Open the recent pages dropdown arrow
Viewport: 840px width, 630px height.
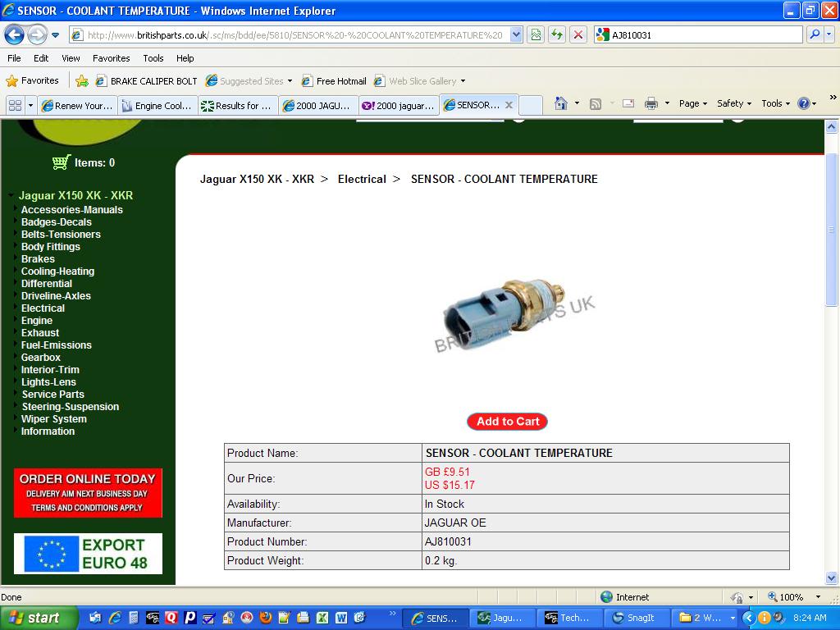pos(55,35)
